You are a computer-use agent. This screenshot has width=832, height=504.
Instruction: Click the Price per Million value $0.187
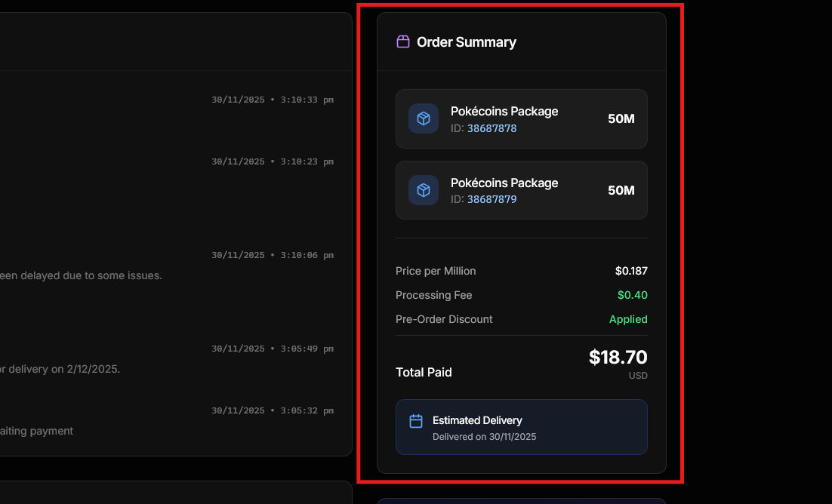(631, 271)
